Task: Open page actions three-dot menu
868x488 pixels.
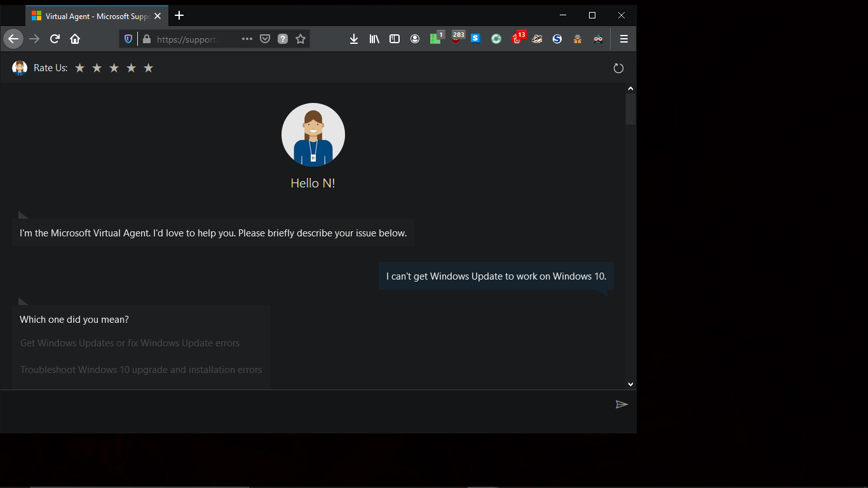Action: pyautogui.click(x=247, y=39)
